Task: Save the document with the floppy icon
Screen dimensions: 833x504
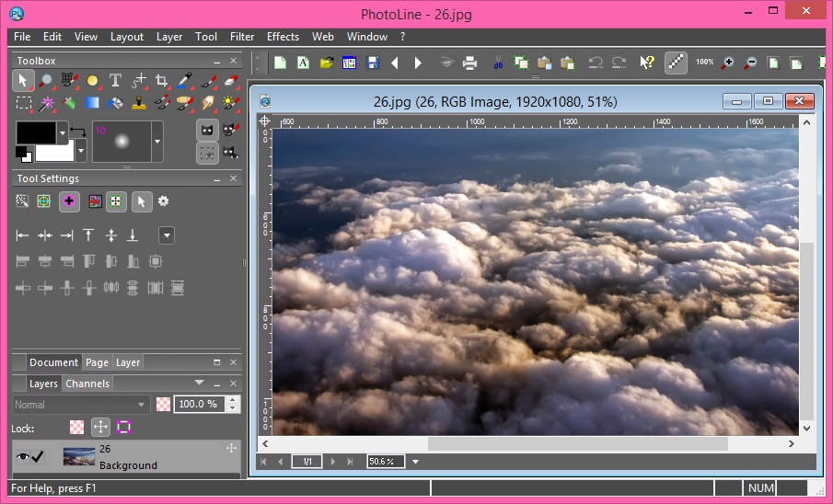Action: tap(373, 63)
